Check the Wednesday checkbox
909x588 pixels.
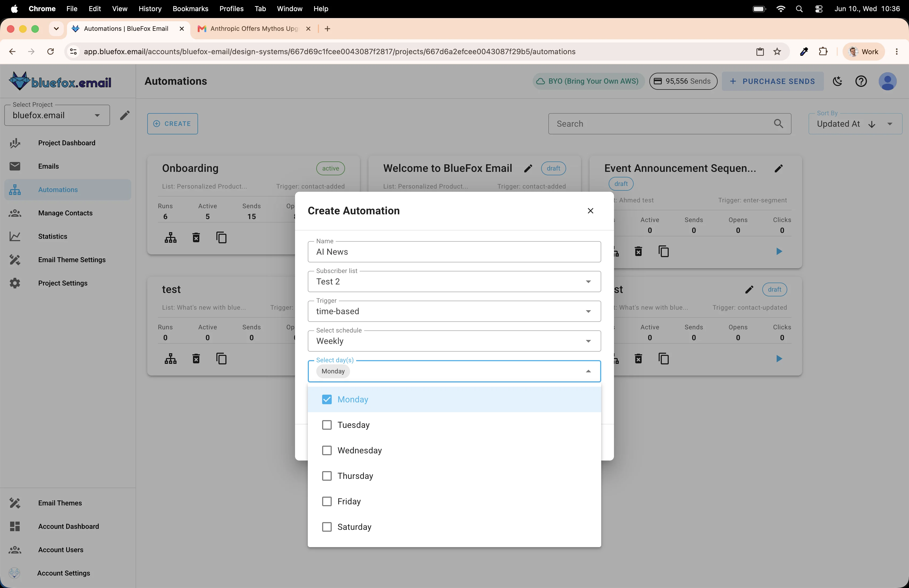[327, 451]
